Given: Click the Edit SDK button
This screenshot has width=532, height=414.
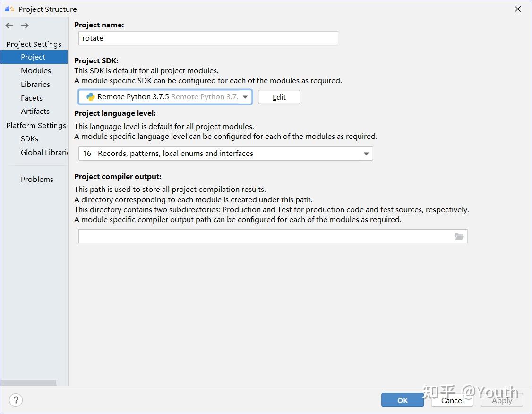Looking at the screenshot, I should pos(279,97).
